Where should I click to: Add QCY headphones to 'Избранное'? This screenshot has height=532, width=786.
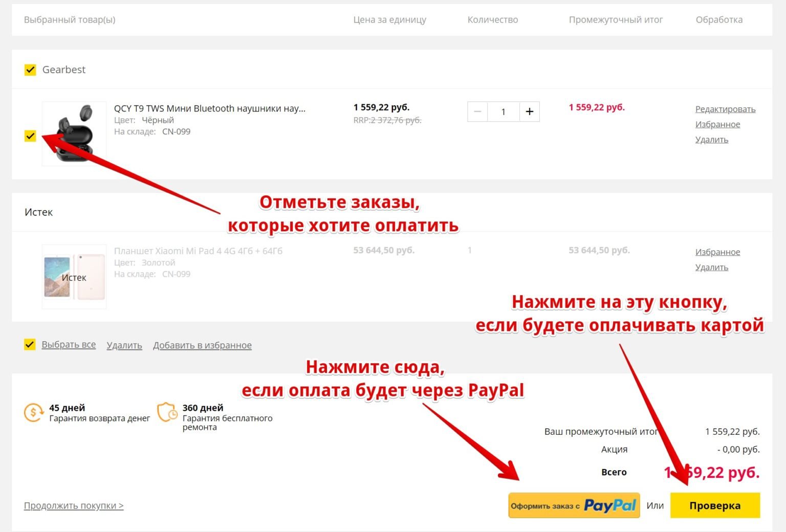(x=717, y=124)
